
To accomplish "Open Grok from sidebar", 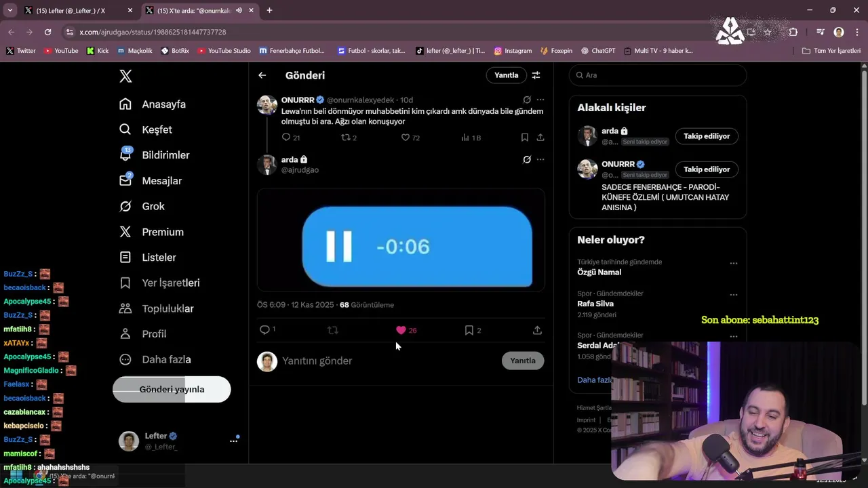I will click(x=142, y=206).
